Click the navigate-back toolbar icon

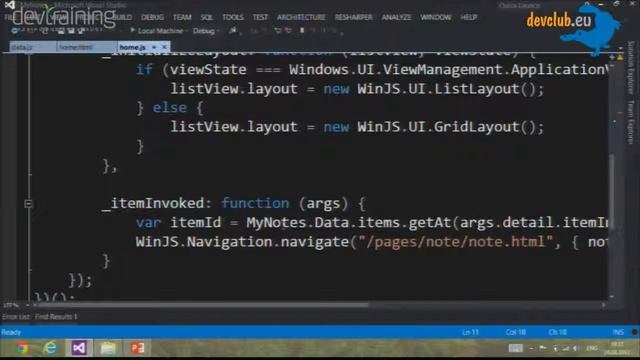(15, 31)
